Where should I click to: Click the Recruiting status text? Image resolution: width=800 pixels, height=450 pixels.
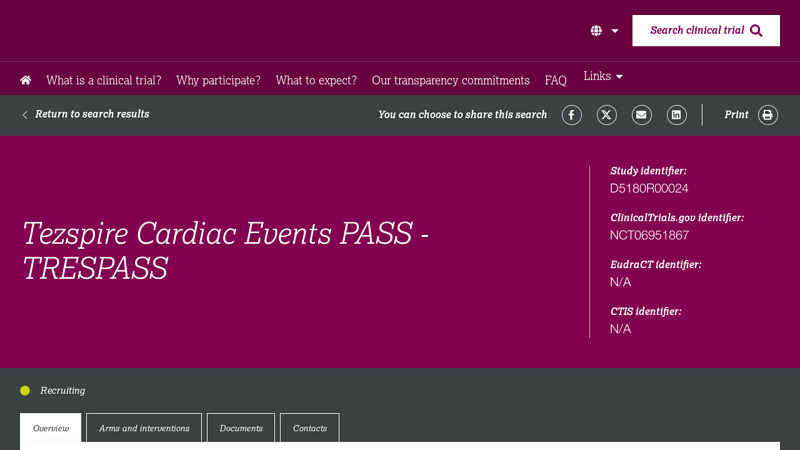tap(63, 390)
